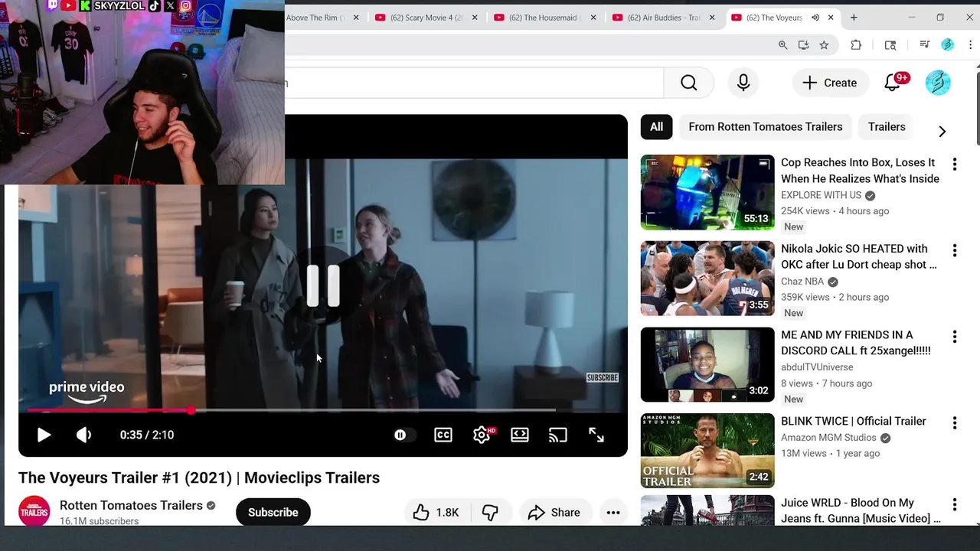This screenshot has height=551, width=980.
Task: Select the From Rotten Tomatoes Trailers chip
Action: point(766,127)
